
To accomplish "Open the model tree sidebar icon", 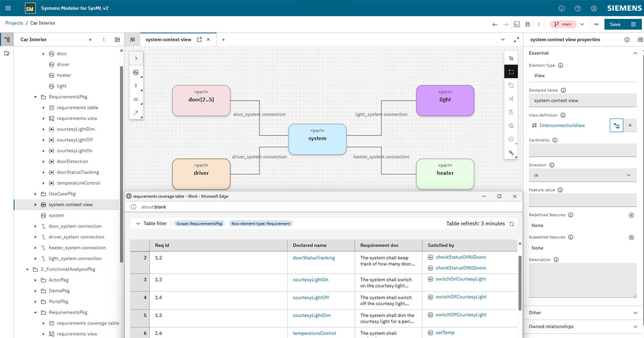I will point(7,40).
